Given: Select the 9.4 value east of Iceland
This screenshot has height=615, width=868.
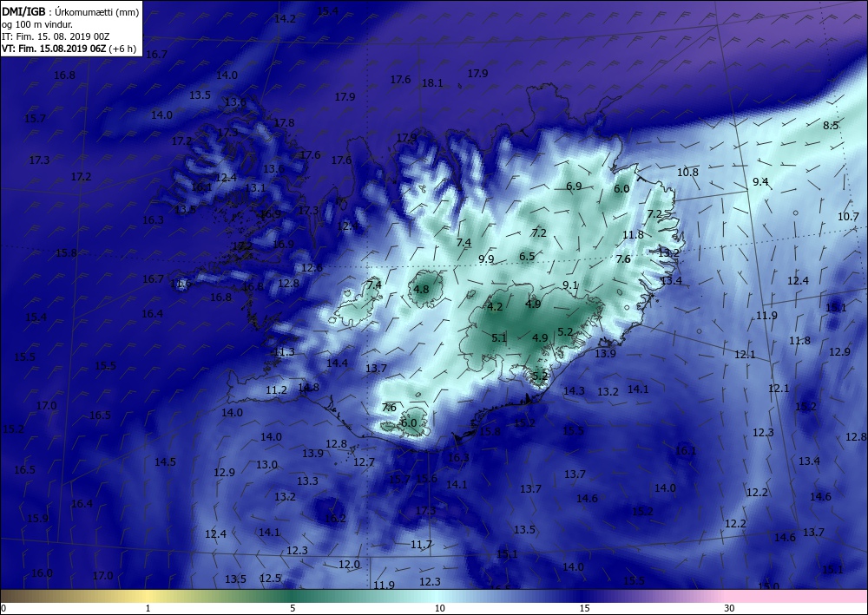Looking at the screenshot, I should click(760, 181).
